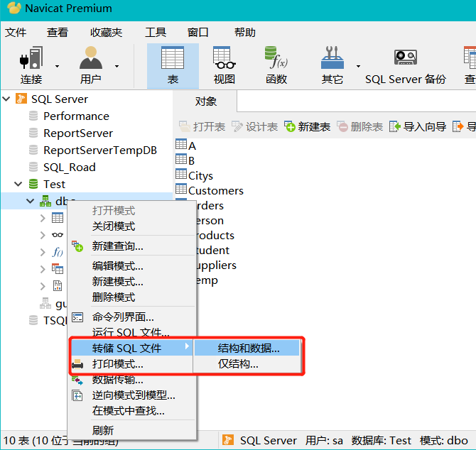Click 新建表 new table button
The width and height of the screenshot is (476, 450).
point(307,127)
